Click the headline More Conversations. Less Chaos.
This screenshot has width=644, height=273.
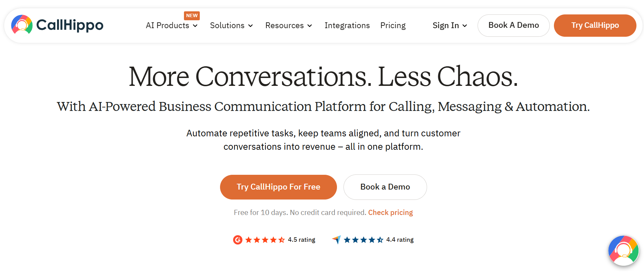point(323,76)
